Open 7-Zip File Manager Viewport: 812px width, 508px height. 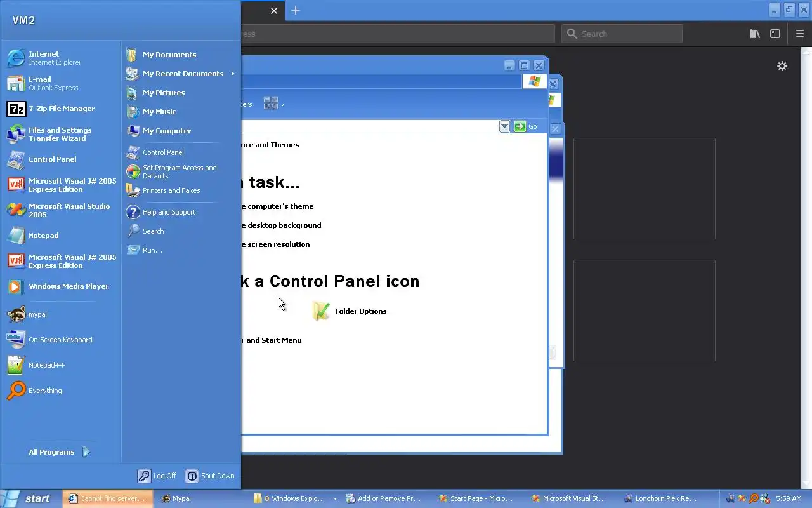(60, 109)
